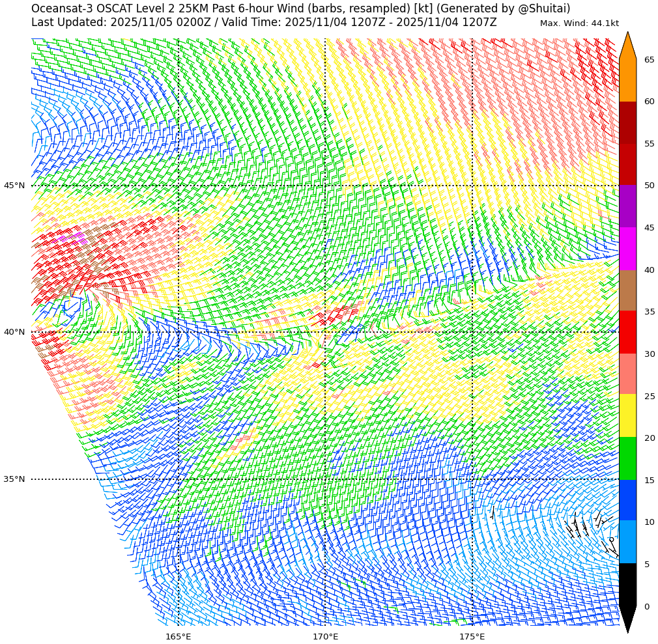This screenshot has width=658, height=644.
Task: Click the Max. Wind: 44.1kt label
Action: tap(579, 23)
